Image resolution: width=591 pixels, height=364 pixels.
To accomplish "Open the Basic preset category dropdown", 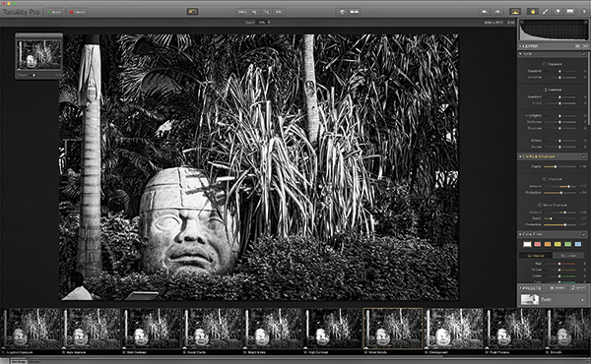I will click(553, 300).
